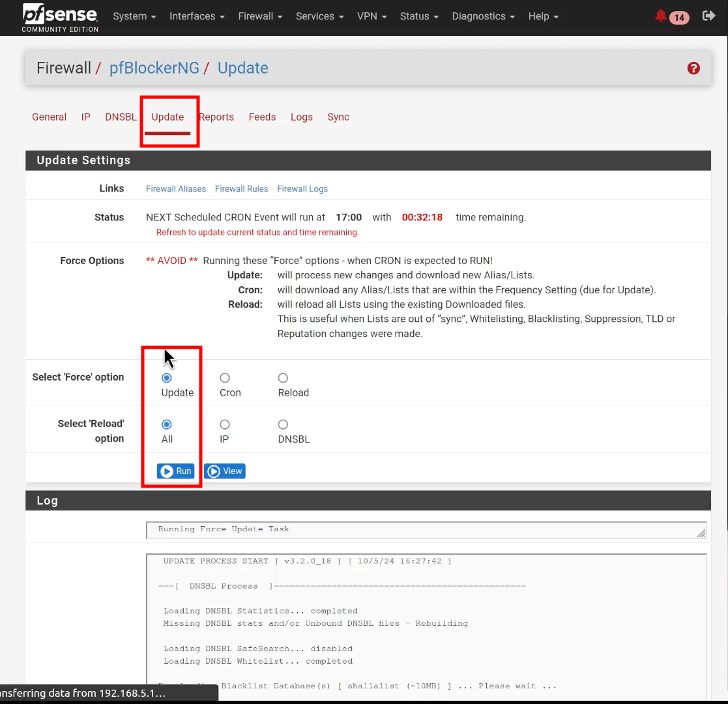
Task: Open the Help menu dropdown
Action: click(543, 16)
